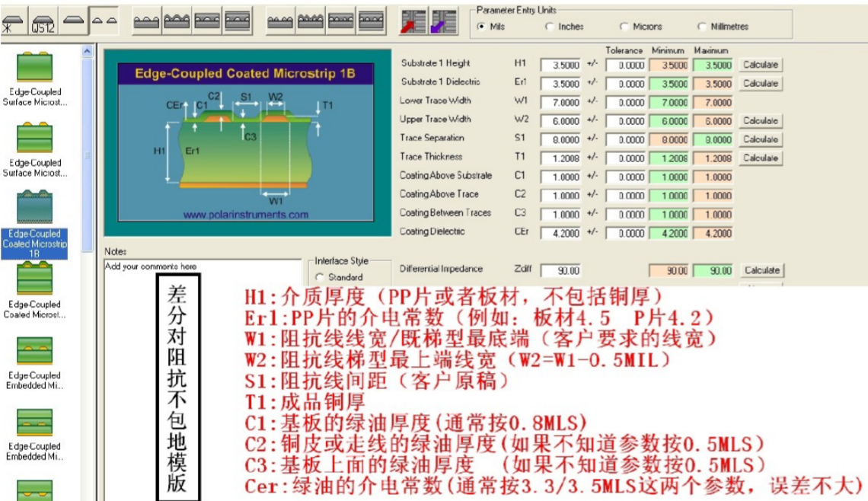868x501 pixels.
Task: Calculate the Trace Thickness T1
Action: 760,158
